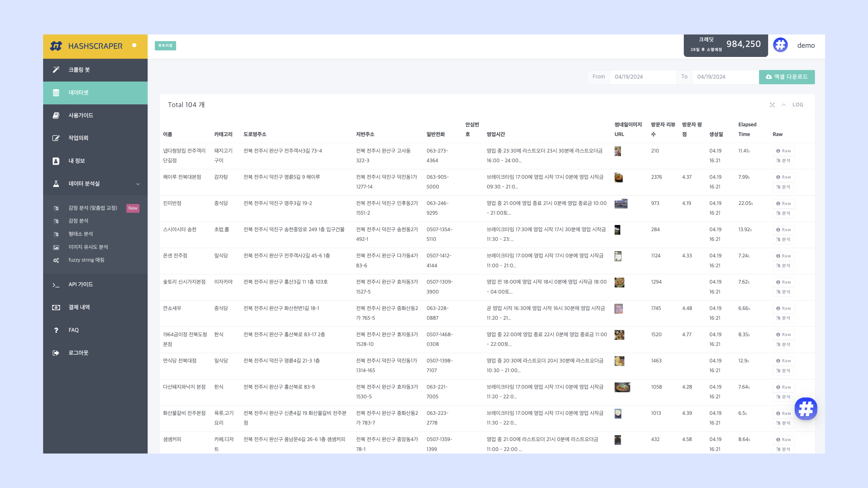Open the thumbnail image for 다산돼지와낙지 본점
The image size is (868, 488).
(622, 387)
